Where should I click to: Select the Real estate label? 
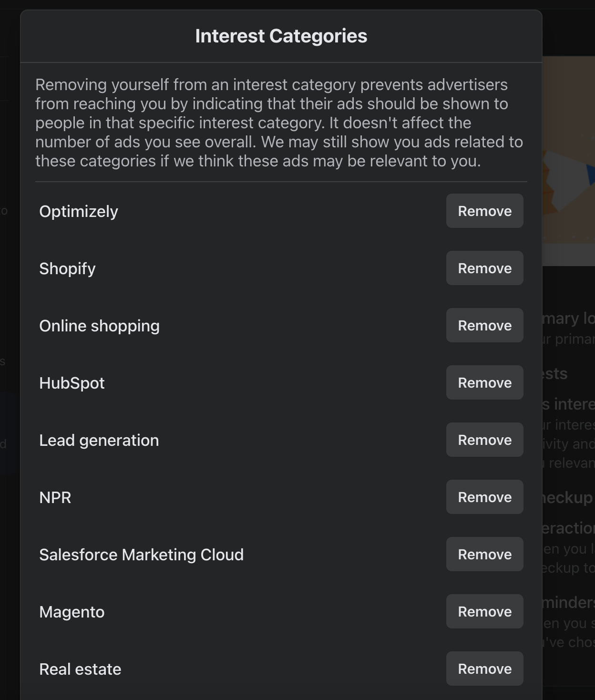click(80, 669)
